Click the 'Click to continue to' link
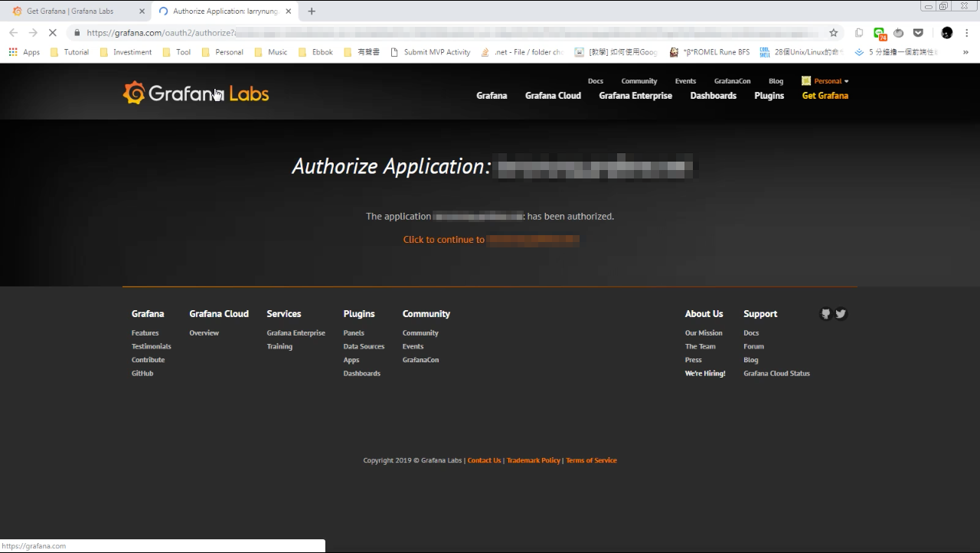This screenshot has width=980, height=553. click(491, 240)
